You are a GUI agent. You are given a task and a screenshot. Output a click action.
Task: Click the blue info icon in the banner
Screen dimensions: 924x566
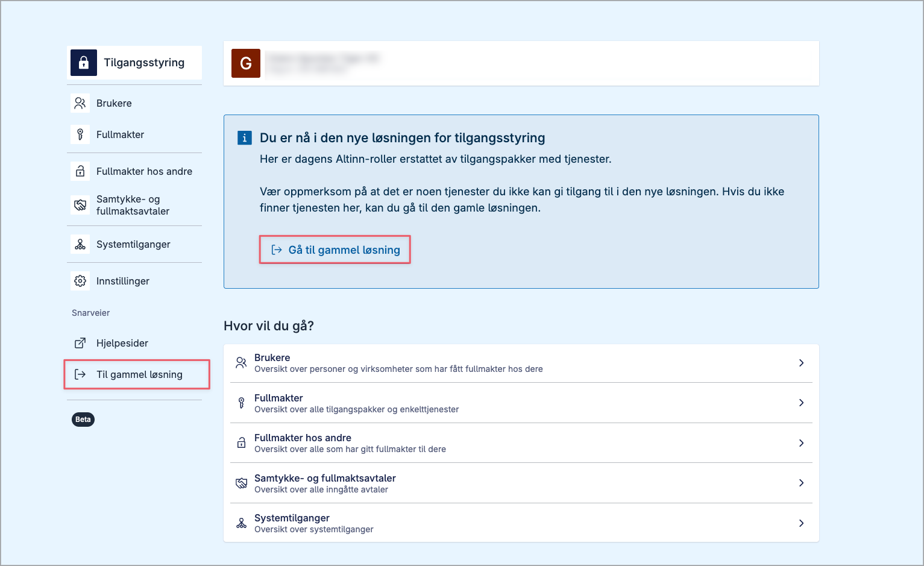[244, 138]
